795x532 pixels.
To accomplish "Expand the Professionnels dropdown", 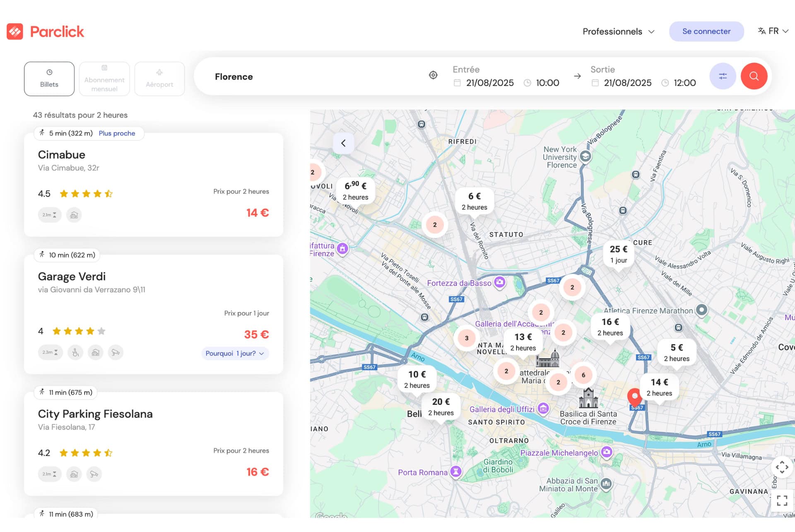I will [618, 31].
